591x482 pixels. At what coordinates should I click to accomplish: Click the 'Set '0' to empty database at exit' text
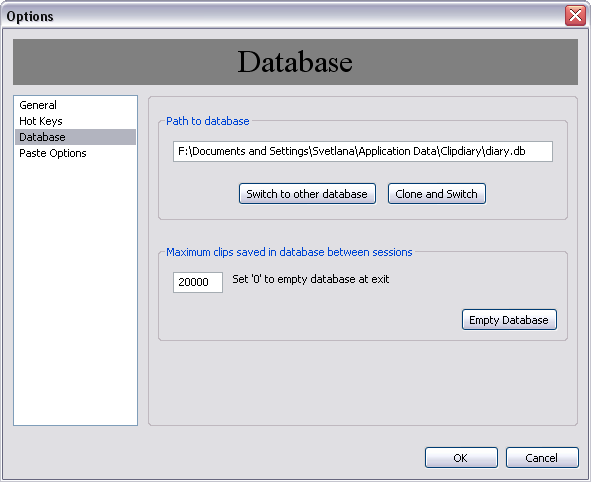[x=311, y=279]
